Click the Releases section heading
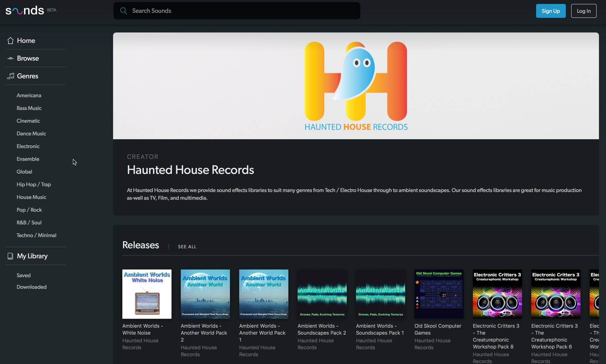Screen dimensions: 606x364 141,245
